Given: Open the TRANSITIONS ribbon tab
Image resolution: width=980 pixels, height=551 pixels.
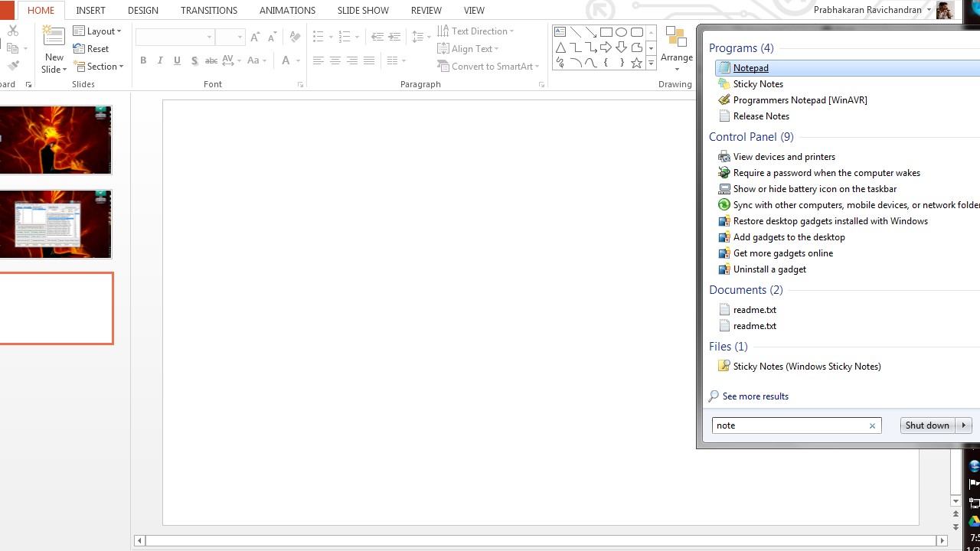Looking at the screenshot, I should (209, 11).
